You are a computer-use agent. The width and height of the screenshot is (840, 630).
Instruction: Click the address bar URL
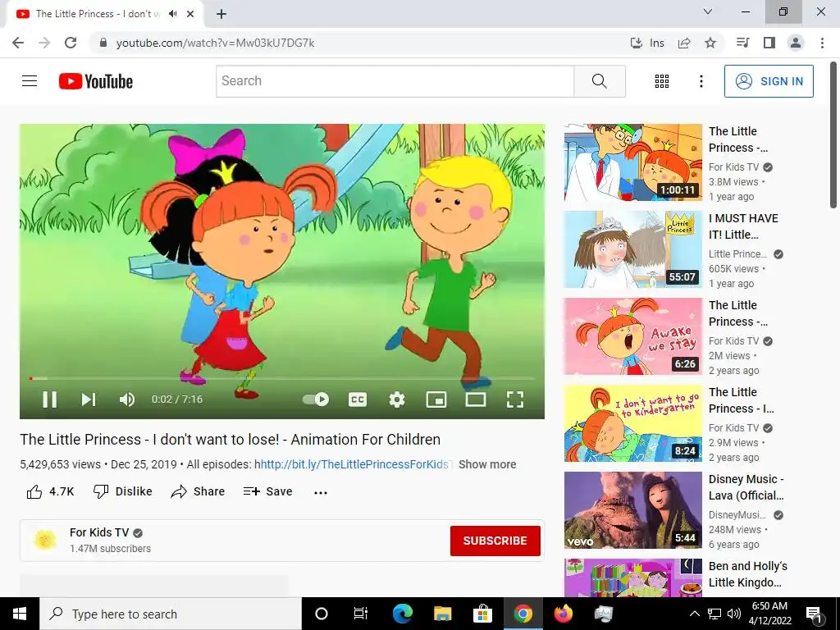pos(216,43)
